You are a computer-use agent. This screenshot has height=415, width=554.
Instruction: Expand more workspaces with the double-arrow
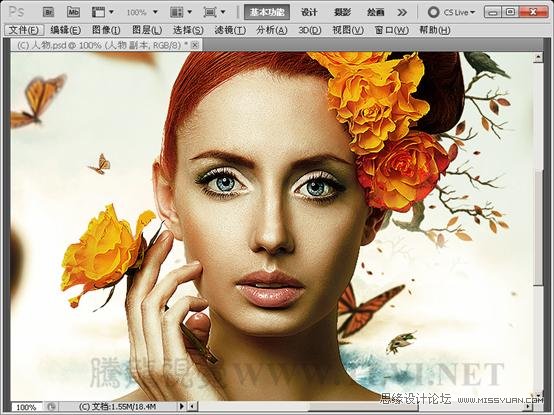pyautogui.click(x=402, y=13)
